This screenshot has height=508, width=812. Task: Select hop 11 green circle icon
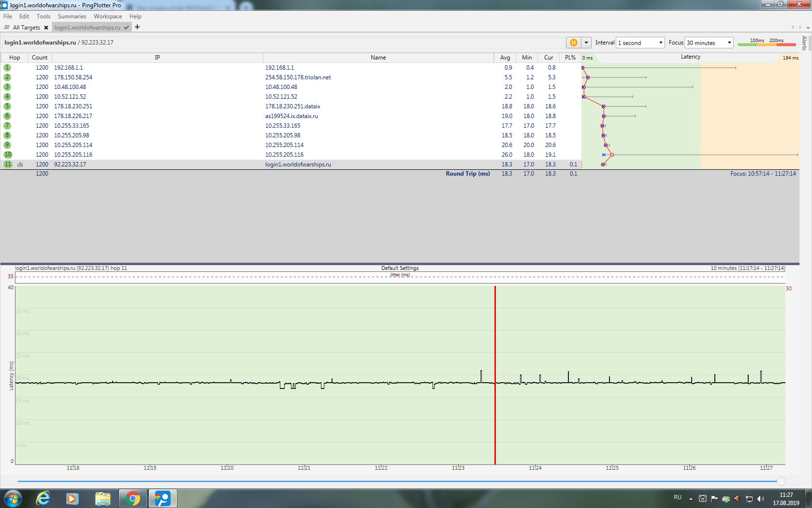(8, 164)
